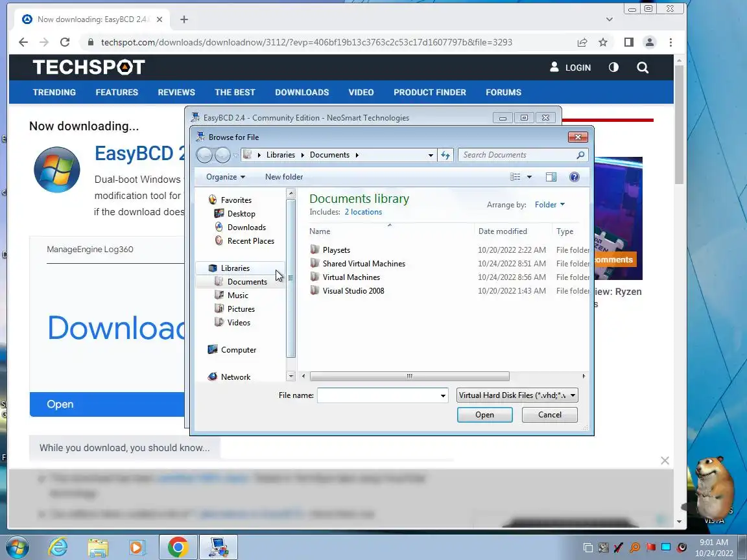
Task: Toggle TechSpot dark mode icon
Action: [613, 67]
